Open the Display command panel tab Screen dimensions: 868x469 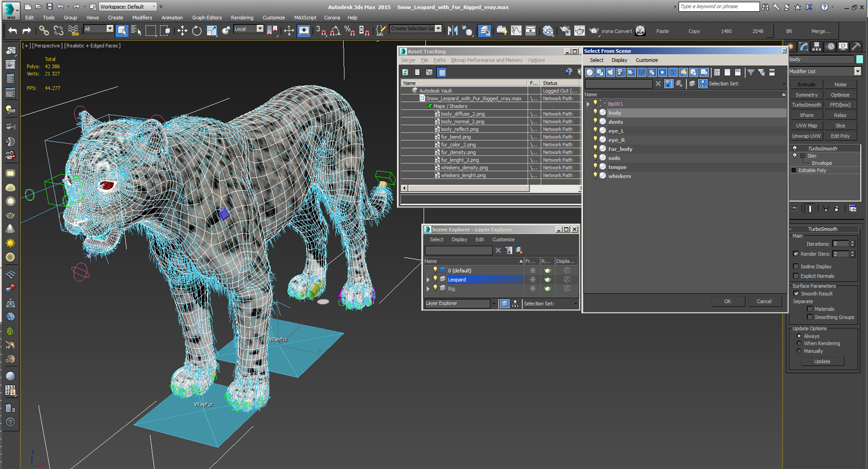pos(843,47)
